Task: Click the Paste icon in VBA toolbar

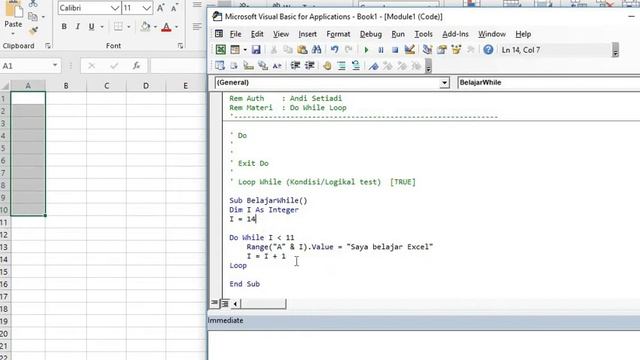Action: point(302,50)
